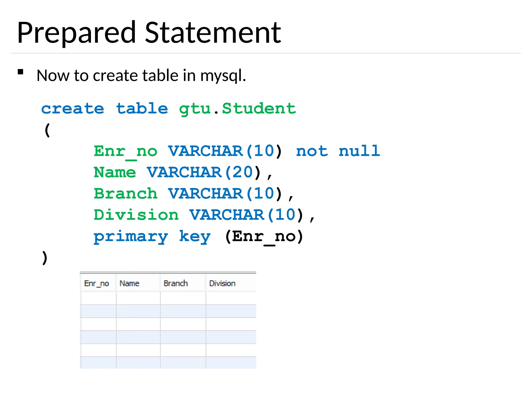
Task: Select the Branch column header in grid
Action: point(176,283)
